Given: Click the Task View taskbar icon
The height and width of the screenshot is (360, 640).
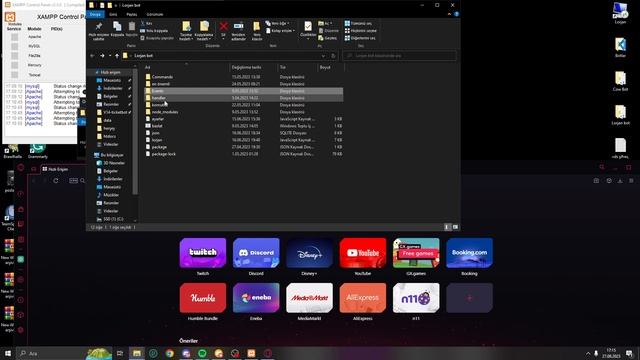Looking at the screenshot, I should point(120,353).
